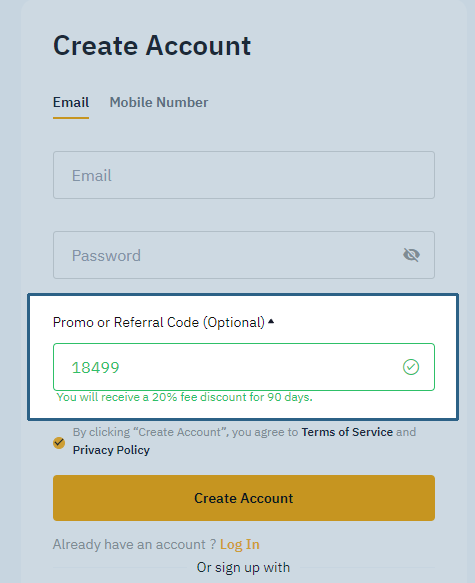Select the Email tab

tap(71, 102)
